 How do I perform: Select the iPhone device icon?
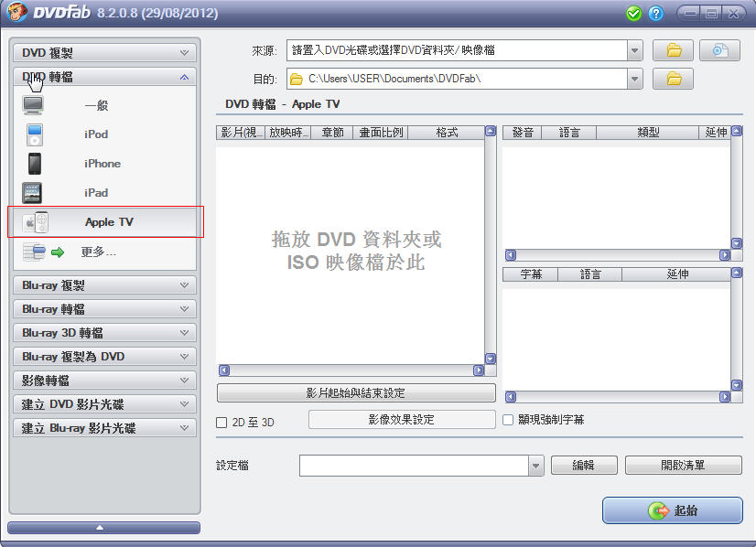tap(34, 164)
